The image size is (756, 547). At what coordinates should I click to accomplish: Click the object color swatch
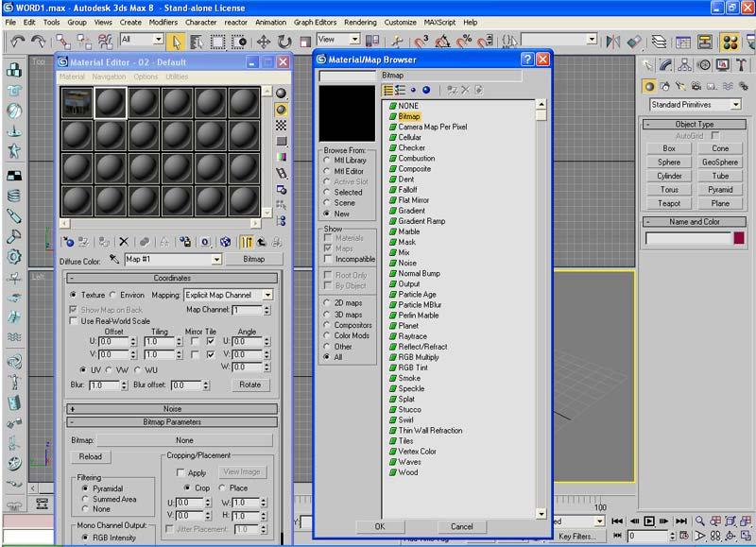[739, 237]
